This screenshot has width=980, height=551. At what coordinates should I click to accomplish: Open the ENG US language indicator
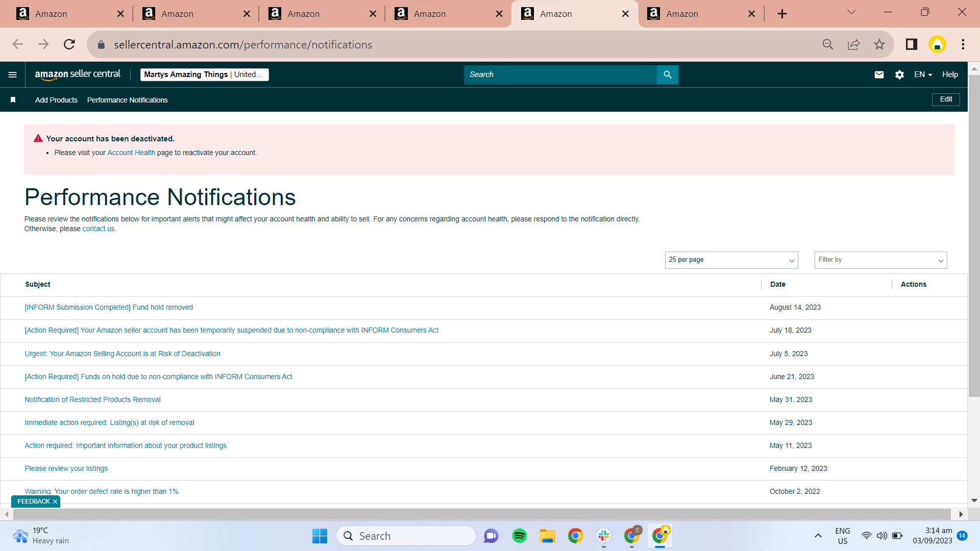click(x=843, y=536)
